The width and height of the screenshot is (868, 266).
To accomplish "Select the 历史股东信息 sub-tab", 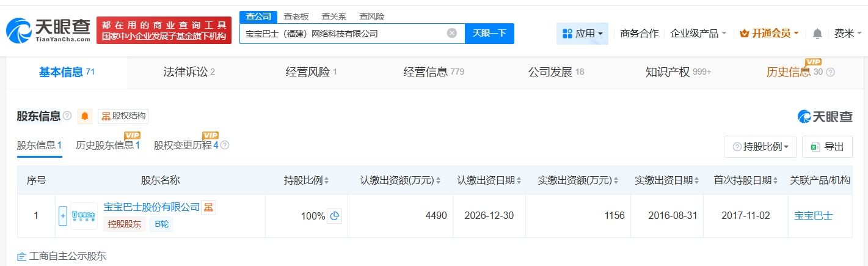I will (108, 146).
